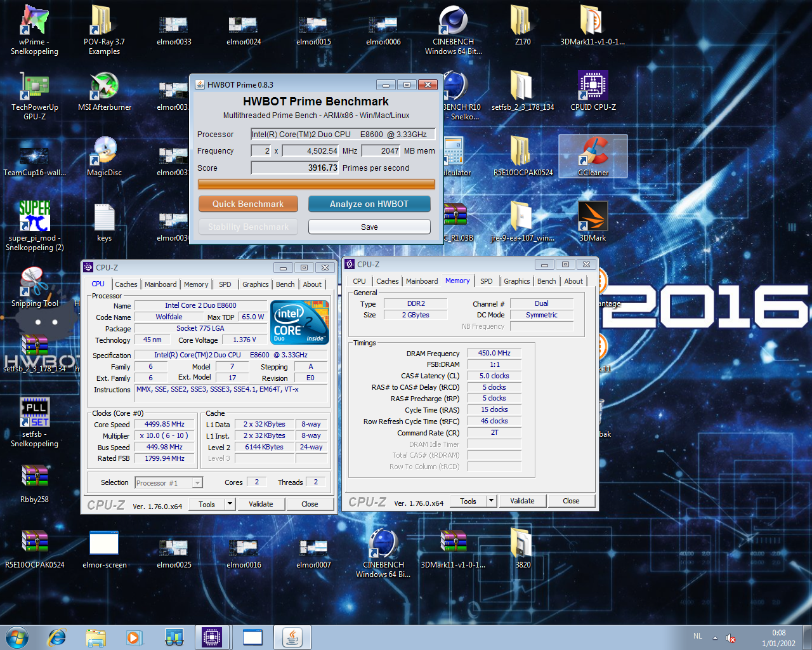Open the wPrime shortcut icon

click(x=34, y=20)
